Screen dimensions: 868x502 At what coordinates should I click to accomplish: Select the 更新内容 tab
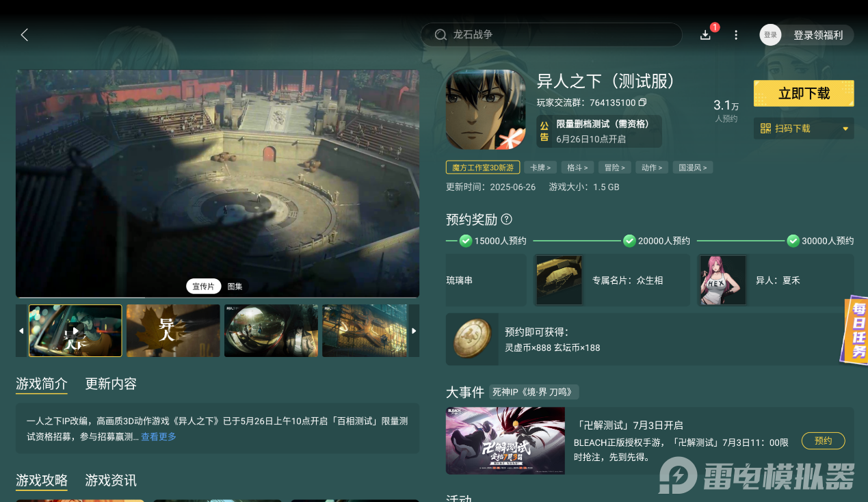tap(111, 384)
